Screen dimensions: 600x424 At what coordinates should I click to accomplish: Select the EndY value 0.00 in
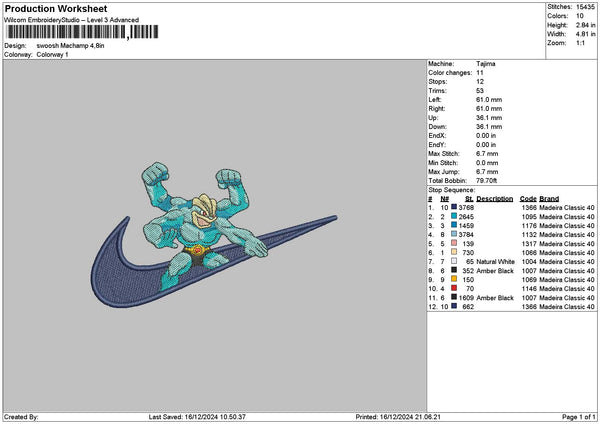coord(486,145)
